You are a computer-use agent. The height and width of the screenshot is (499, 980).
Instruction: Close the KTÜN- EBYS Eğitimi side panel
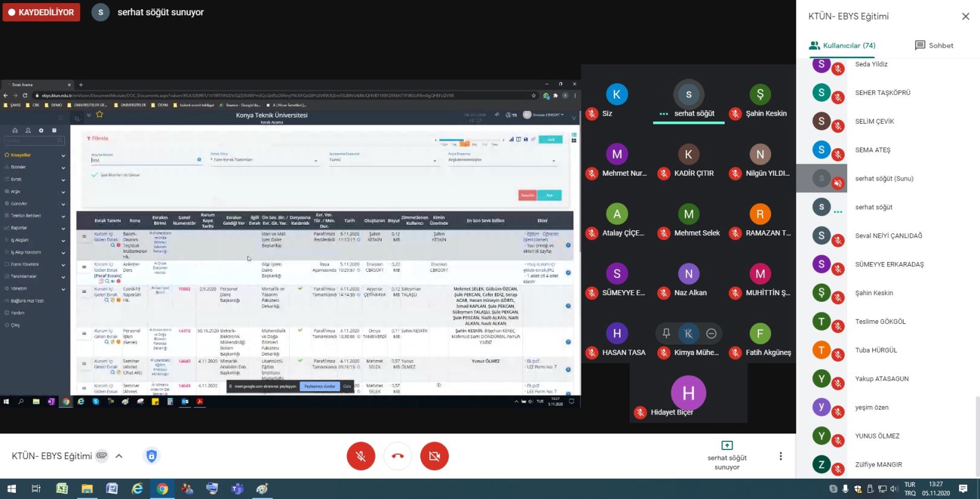click(x=965, y=17)
